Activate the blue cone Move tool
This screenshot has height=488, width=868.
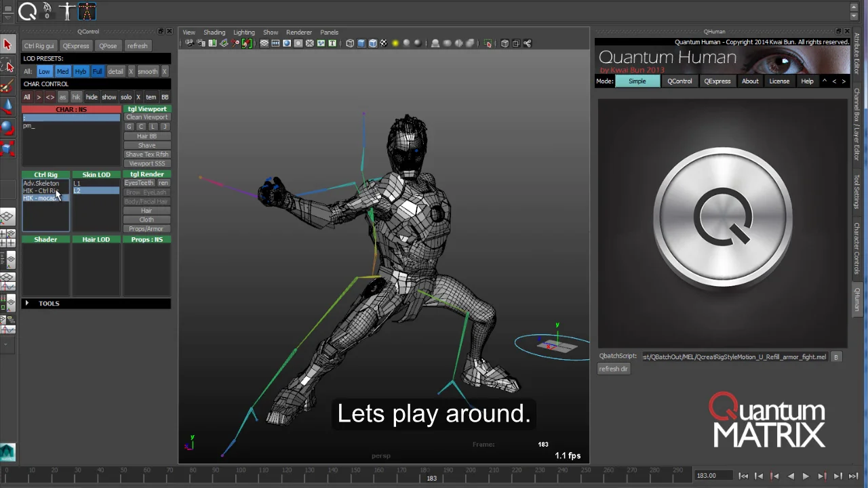tap(7, 106)
